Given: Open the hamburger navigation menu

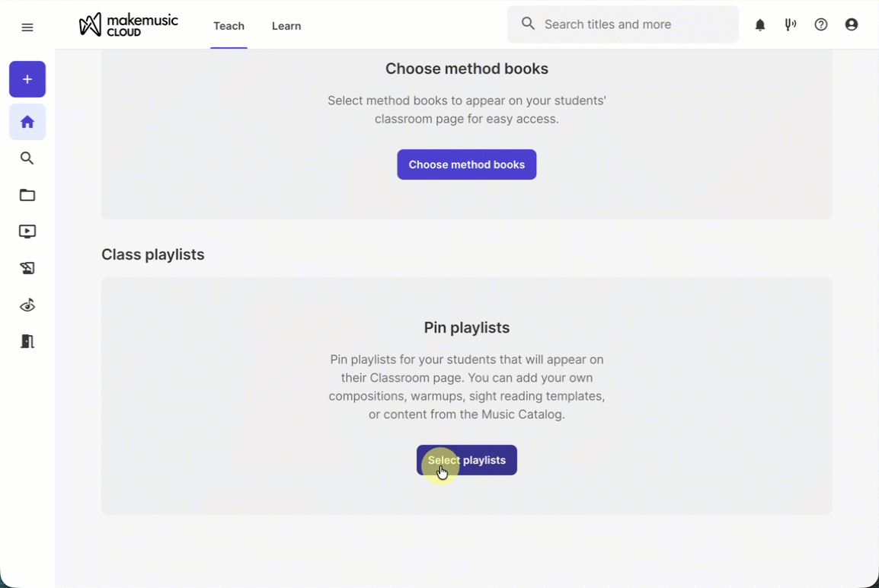Looking at the screenshot, I should 27,27.
